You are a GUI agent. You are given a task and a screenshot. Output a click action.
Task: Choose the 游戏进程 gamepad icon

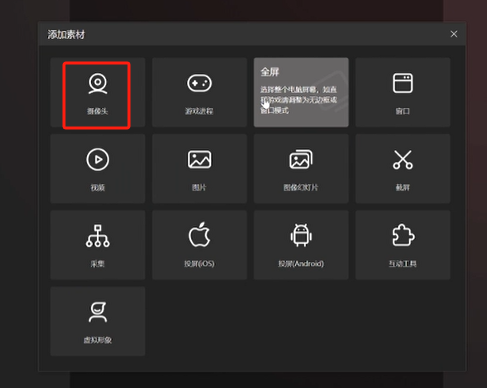(x=199, y=83)
